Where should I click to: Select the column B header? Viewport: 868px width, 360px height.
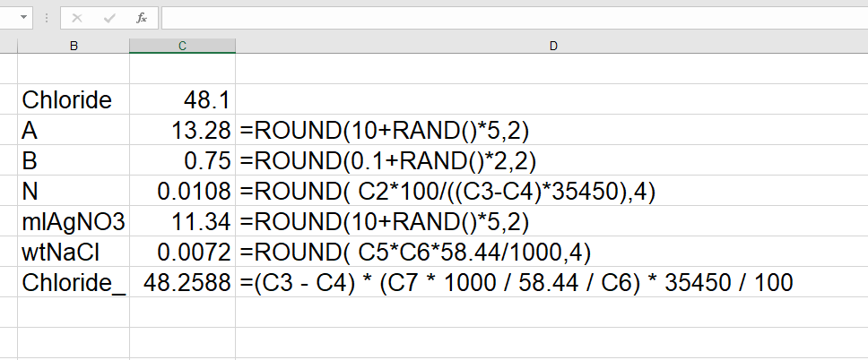point(74,46)
